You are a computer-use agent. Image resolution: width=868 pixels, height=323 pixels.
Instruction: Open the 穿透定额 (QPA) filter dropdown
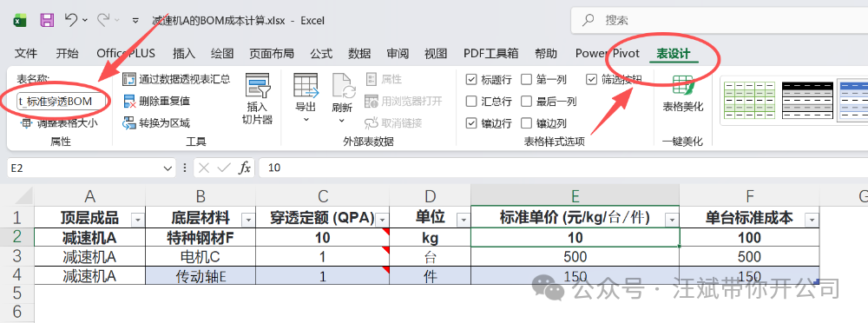pos(382,221)
